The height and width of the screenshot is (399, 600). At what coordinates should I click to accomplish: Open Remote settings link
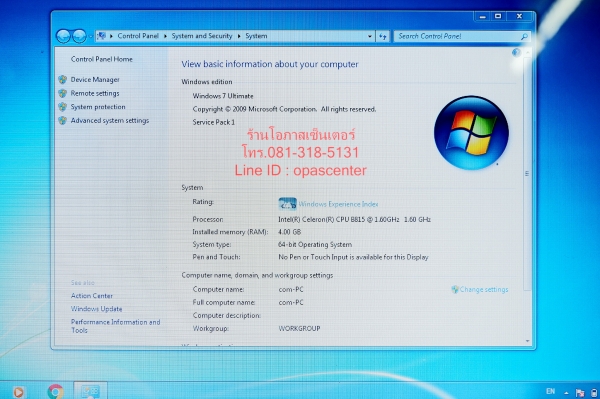click(x=95, y=93)
